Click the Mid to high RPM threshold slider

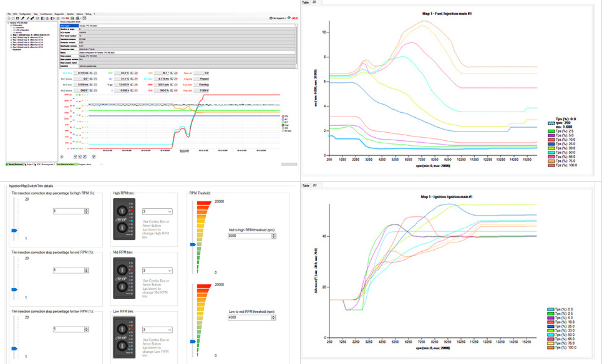pos(193,244)
